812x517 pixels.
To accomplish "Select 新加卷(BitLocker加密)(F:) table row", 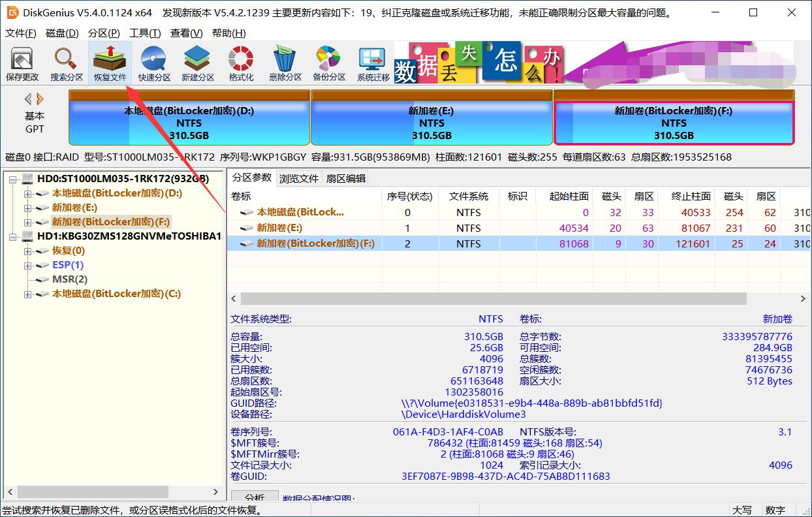I will (x=519, y=243).
